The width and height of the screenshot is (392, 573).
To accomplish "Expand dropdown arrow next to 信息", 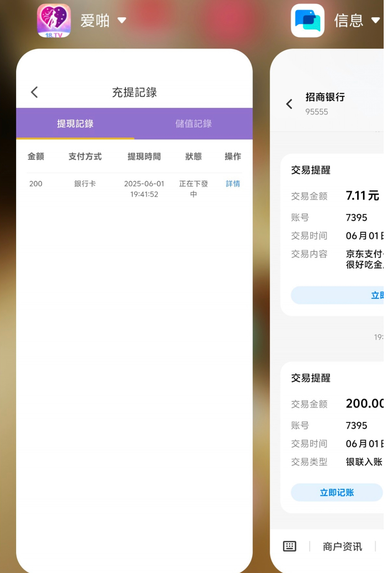I will pos(375,20).
